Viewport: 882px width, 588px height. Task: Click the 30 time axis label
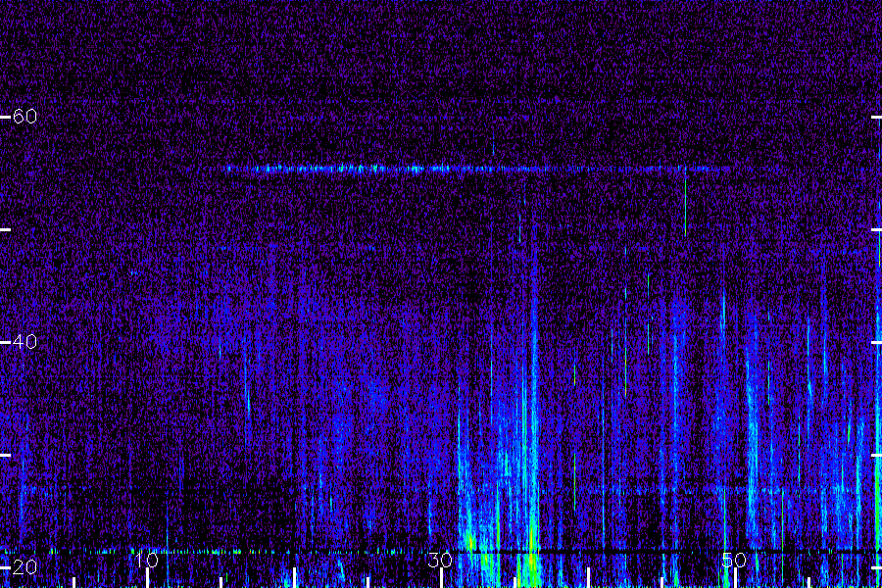tap(440, 560)
